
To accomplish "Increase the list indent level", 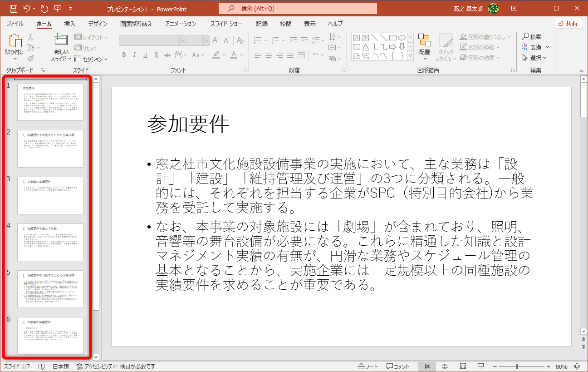I will pyautogui.click(x=304, y=40).
